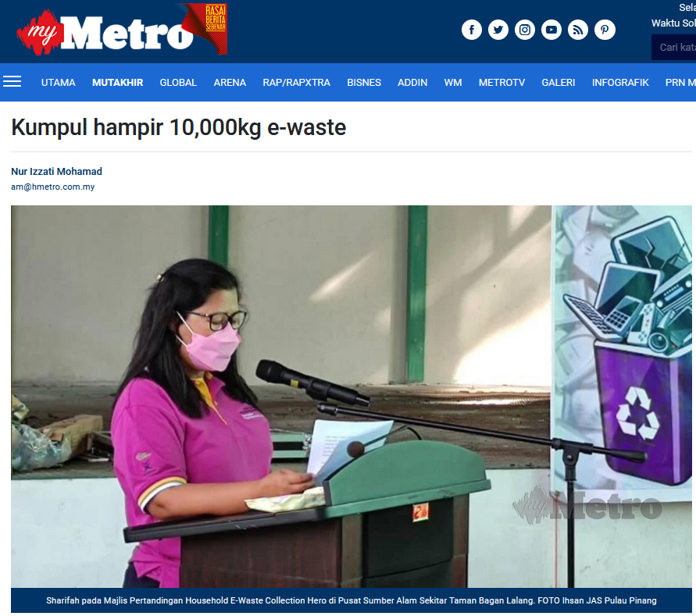Viewport: 696px width, 616px height.
Task: Select ADDIN in navigation bar
Action: [412, 83]
